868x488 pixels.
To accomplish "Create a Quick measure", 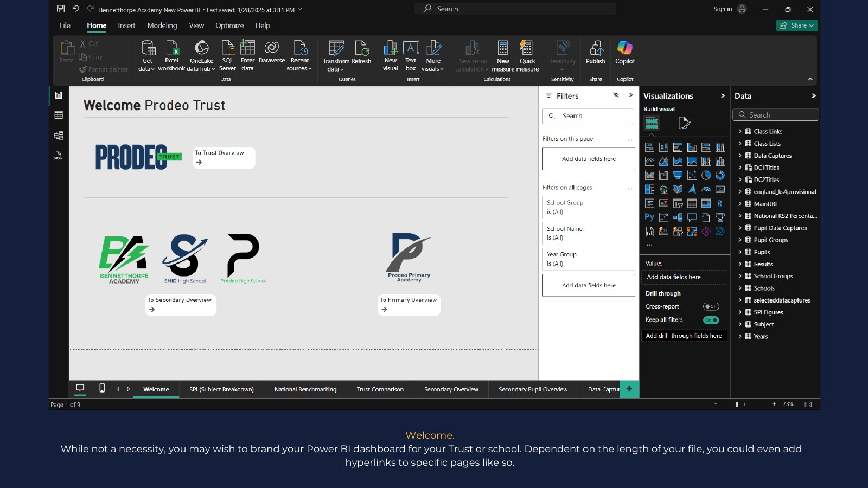I will click(x=527, y=55).
